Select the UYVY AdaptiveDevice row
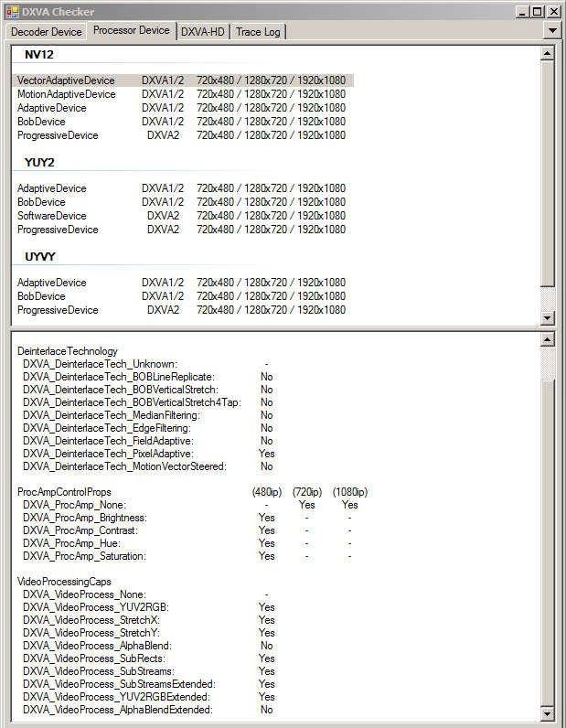 click(x=183, y=283)
